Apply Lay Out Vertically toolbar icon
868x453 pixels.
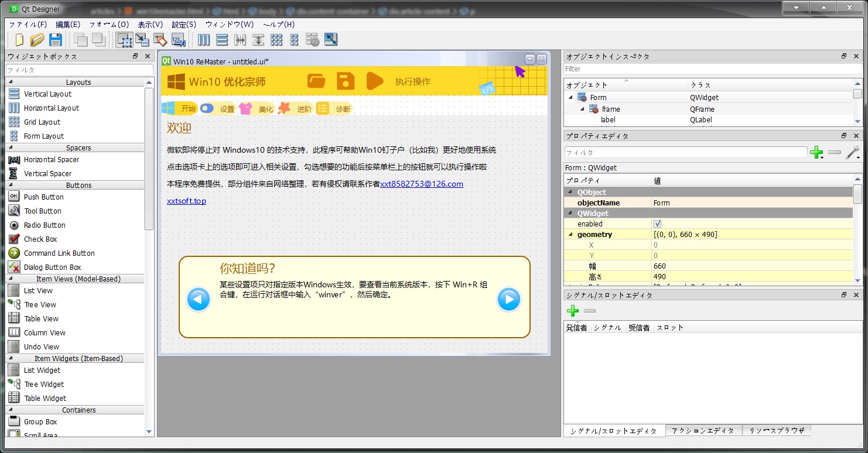(222, 40)
